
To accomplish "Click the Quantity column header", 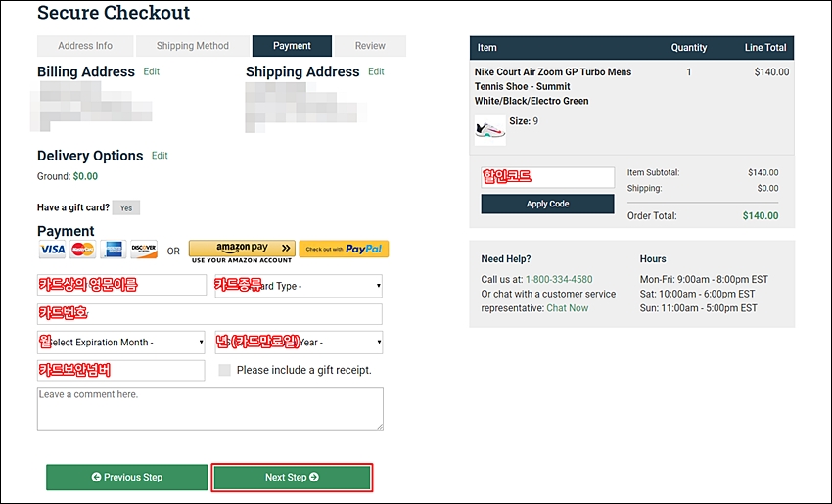I will (x=689, y=48).
